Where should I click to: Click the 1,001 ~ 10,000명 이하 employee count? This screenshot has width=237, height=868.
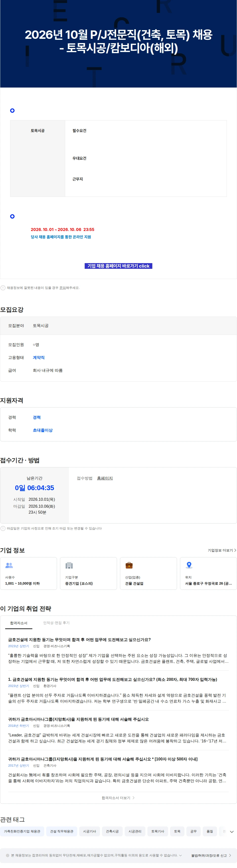pyautogui.click(x=22, y=583)
